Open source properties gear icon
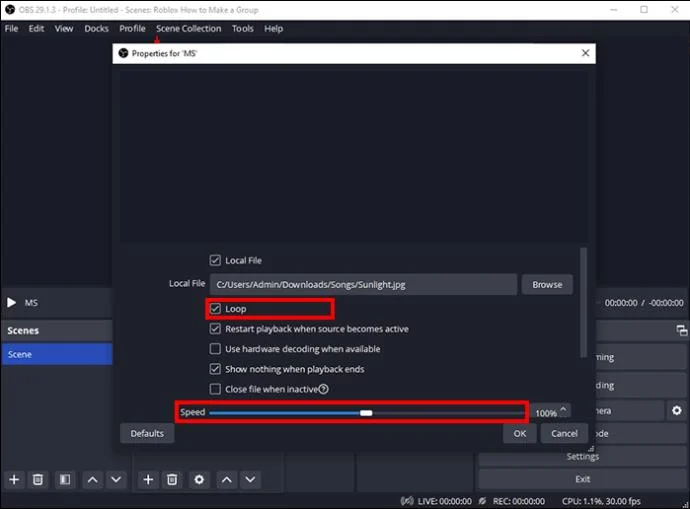 199,480
